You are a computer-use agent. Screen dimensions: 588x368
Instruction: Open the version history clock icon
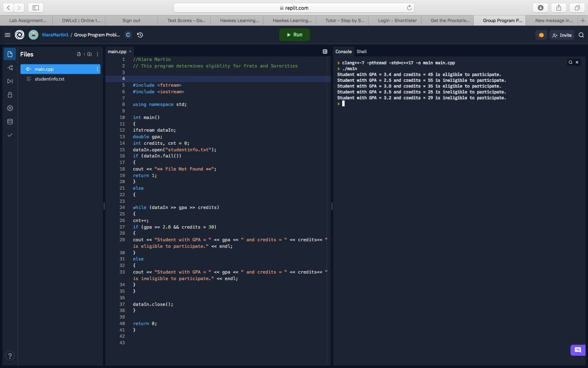click(x=140, y=35)
